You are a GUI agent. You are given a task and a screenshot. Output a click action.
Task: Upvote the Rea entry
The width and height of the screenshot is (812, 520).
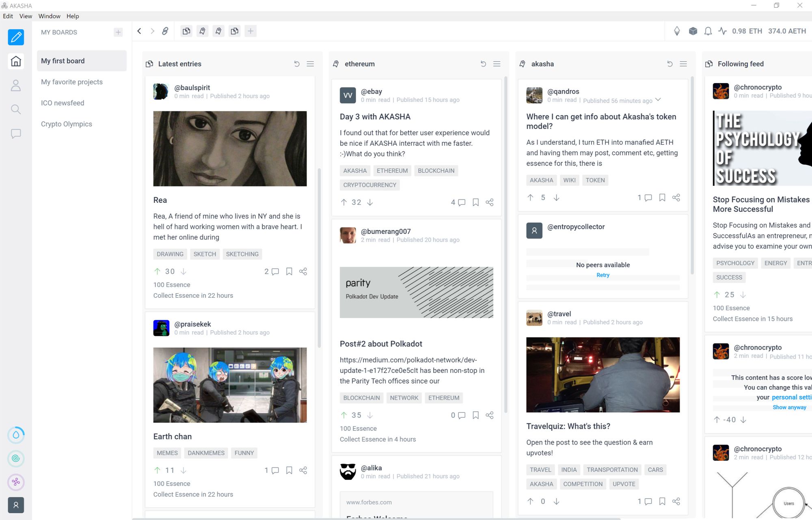tap(157, 271)
